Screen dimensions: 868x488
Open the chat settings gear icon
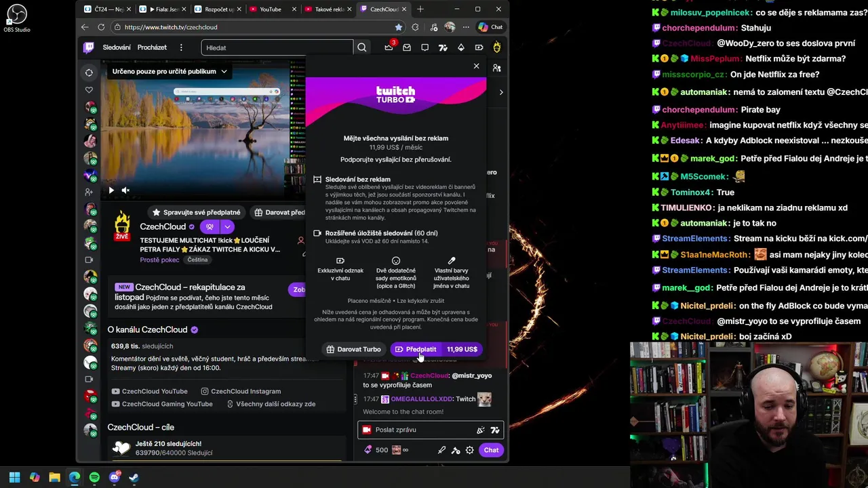tap(469, 450)
